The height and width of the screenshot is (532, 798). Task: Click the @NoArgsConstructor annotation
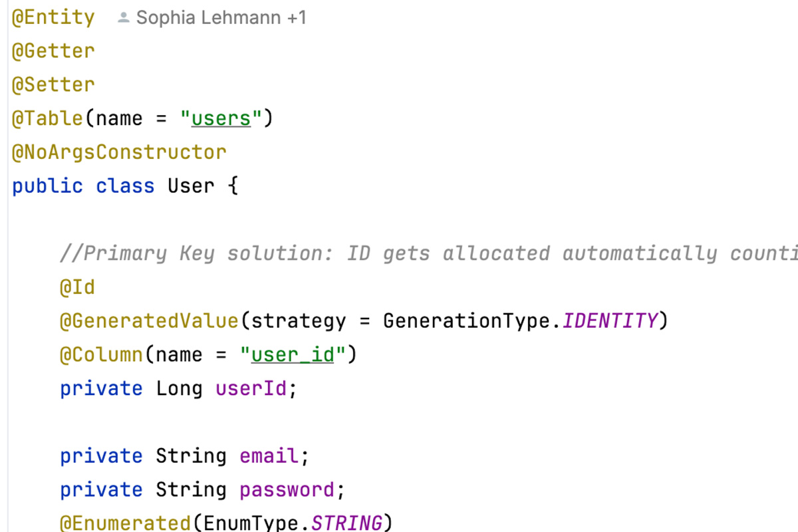coord(119,152)
